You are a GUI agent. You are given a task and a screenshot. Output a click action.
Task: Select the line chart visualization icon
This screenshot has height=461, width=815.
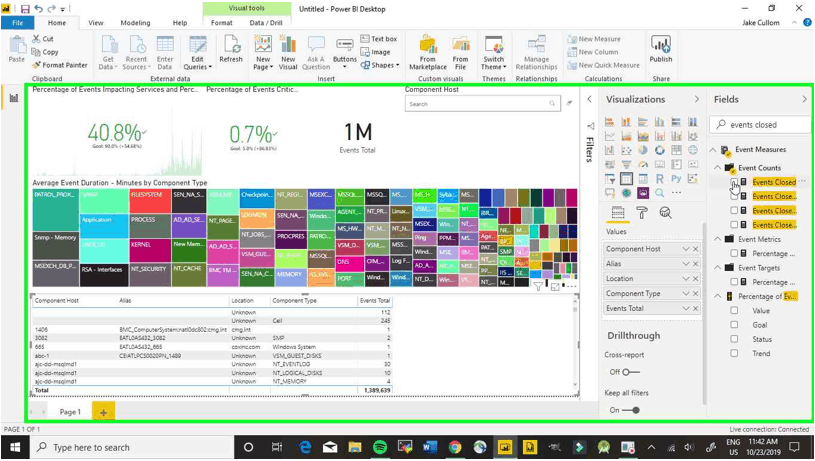[x=609, y=136]
